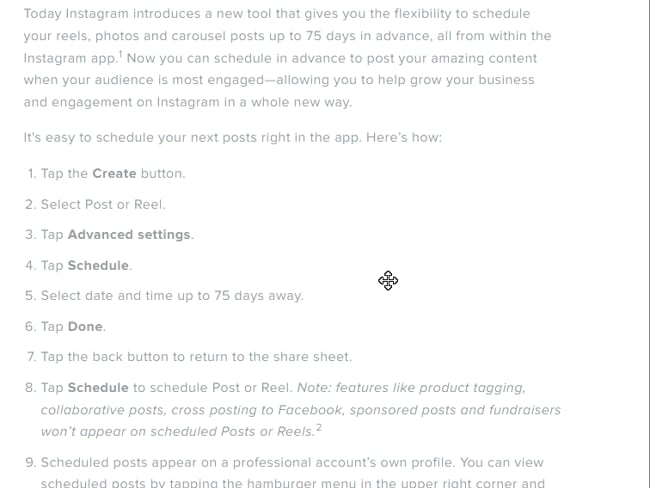Click the italic phrase "cross posting to Facebook"
This screenshot has height=488, width=650.
click(254, 409)
